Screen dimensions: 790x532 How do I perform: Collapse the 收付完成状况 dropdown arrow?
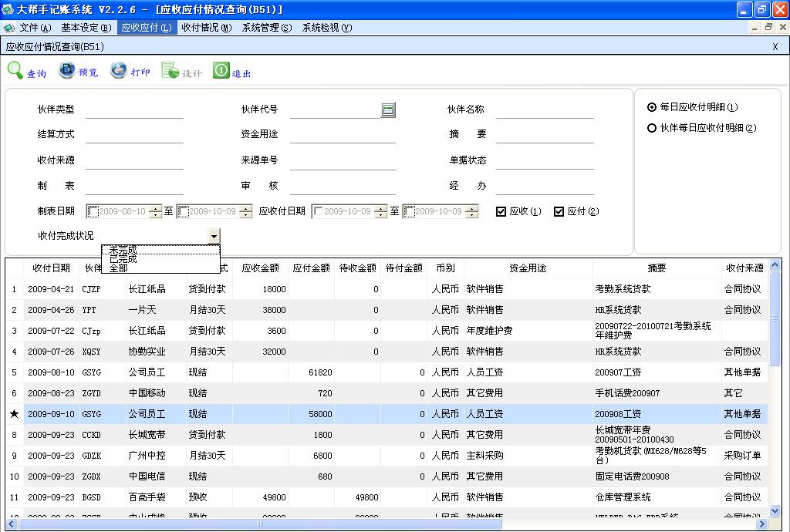point(214,236)
